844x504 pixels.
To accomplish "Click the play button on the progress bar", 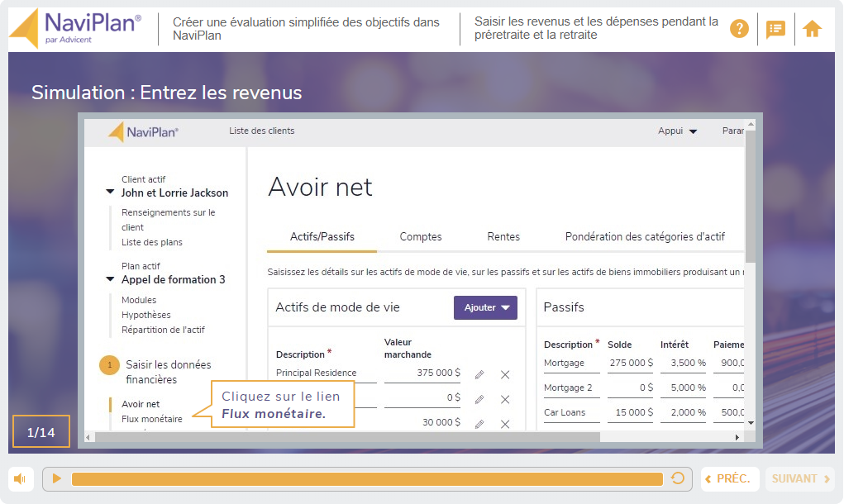I will [56, 478].
